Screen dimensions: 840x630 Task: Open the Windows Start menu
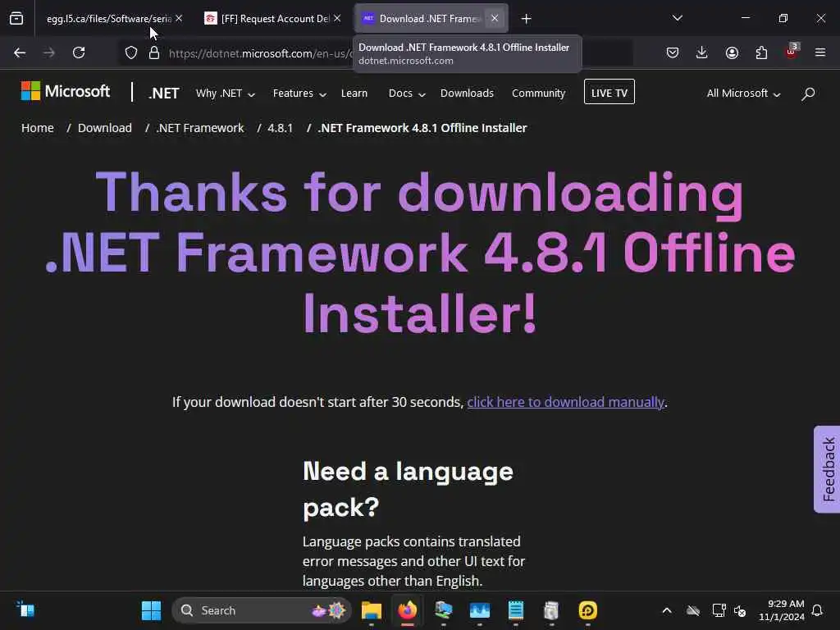point(151,610)
